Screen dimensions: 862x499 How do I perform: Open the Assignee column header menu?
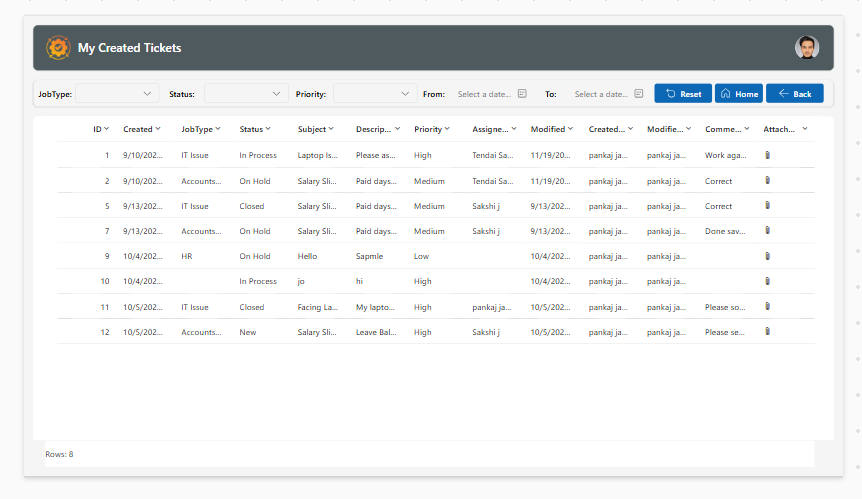click(513, 129)
